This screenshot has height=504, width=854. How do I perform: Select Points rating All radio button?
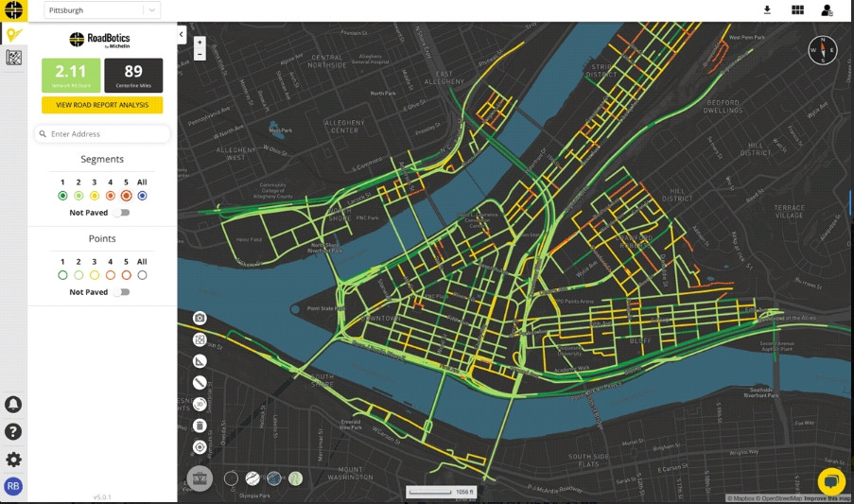click(x=142, y=275)
